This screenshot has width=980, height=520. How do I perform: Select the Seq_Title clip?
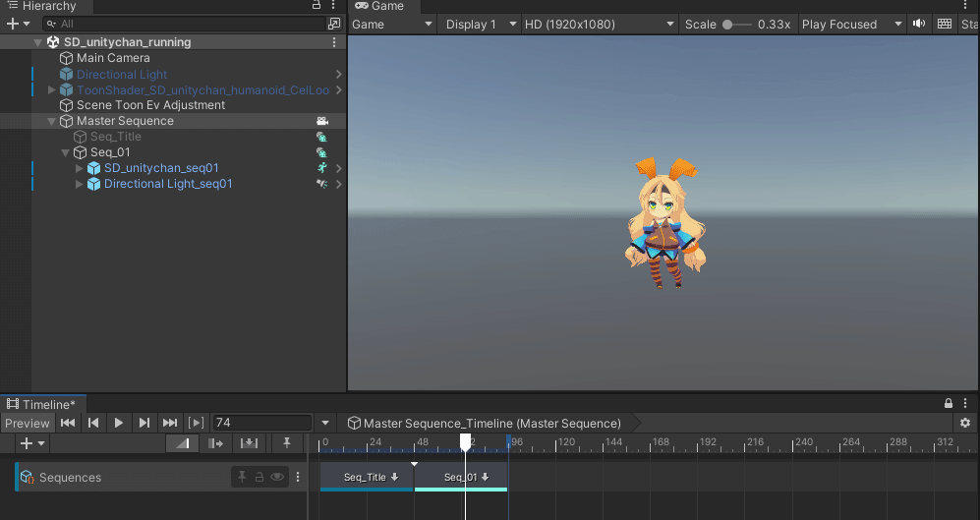tap(367, 477)
